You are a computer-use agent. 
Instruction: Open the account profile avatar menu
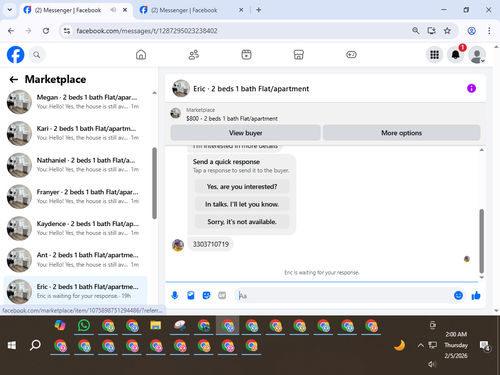click(477, 55)
